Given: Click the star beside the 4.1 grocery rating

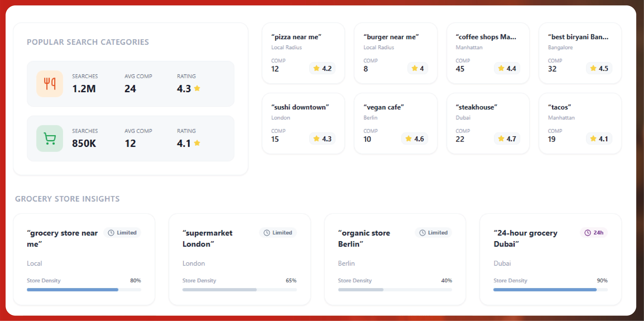Looking at the screenshot, I should pyautogui.click(x=197, y=143).
